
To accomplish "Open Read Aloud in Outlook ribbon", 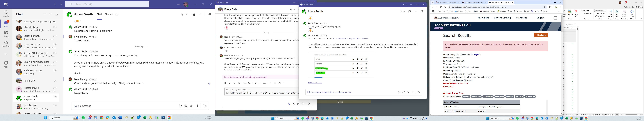I will click(610, 13).
